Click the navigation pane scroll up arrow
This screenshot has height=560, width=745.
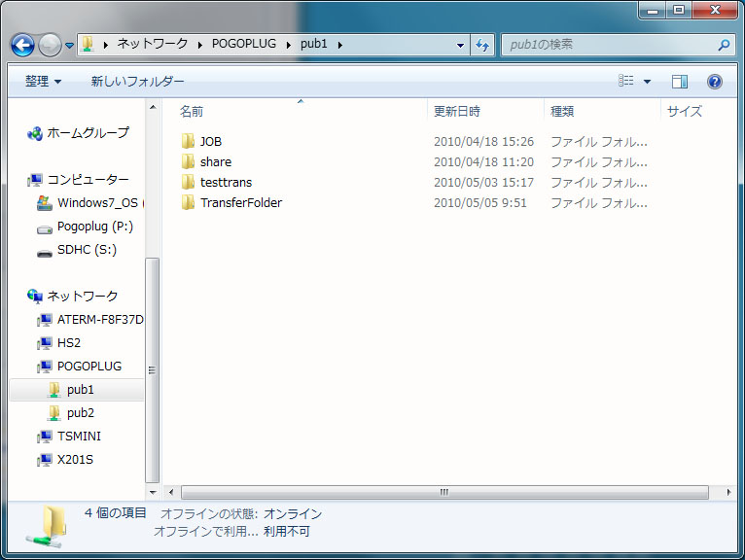153,107
